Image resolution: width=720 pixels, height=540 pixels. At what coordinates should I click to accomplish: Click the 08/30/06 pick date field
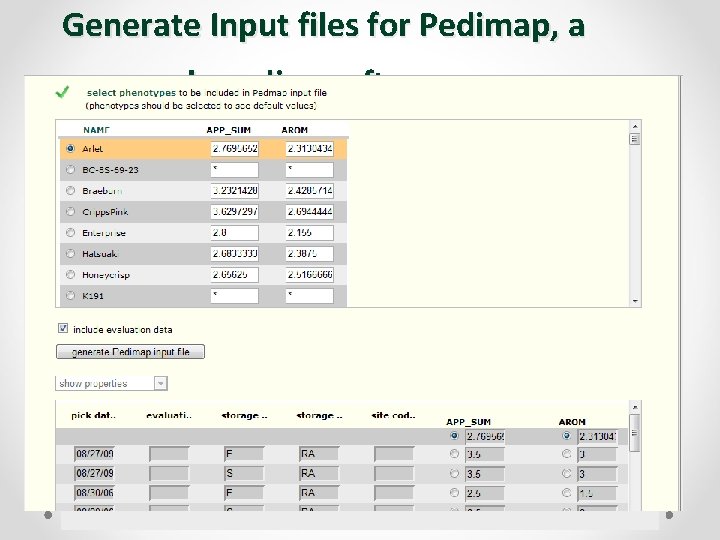[x=94, y=493]
